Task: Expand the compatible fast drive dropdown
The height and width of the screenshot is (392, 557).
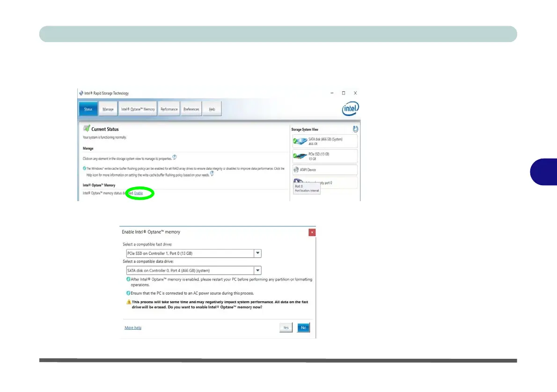Action: tap(257, 253)
